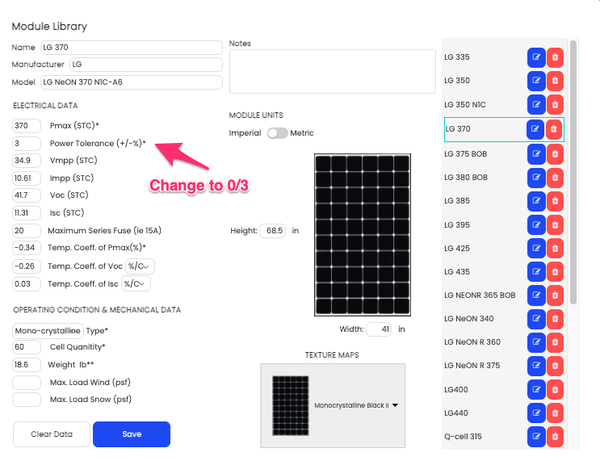Delete the LG NeON 340 module

(x=555, y=319)
